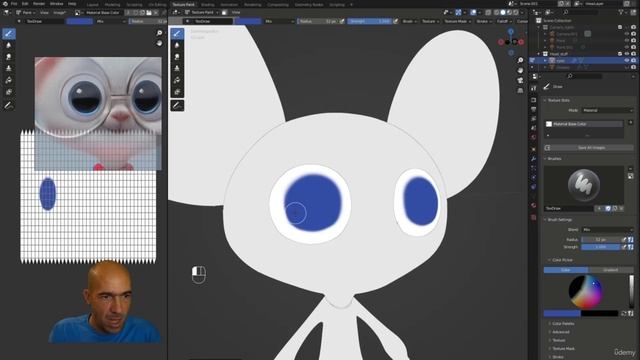Open the Window menu
Viewport: 640px width, 360px height.
(56, 4)
